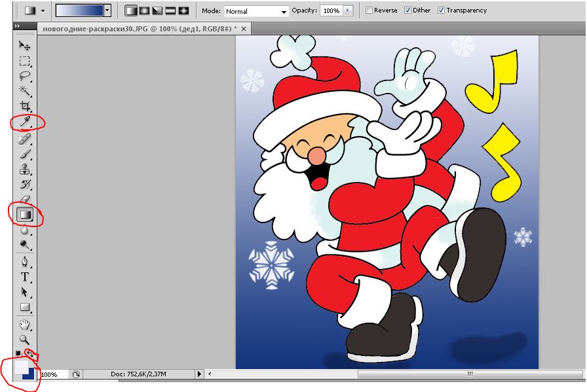Image resolution: width=587 pixels, height=392 pixels.
Task: Click the Doc: 752,6K/2,37M status text
Action: point(138,374)
